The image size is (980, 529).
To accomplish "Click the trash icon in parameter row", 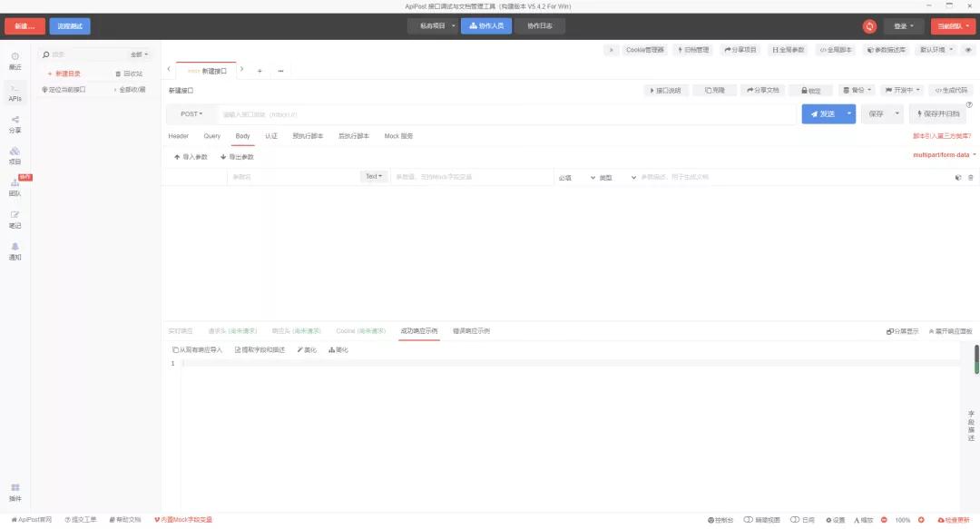I will (971, 178).
